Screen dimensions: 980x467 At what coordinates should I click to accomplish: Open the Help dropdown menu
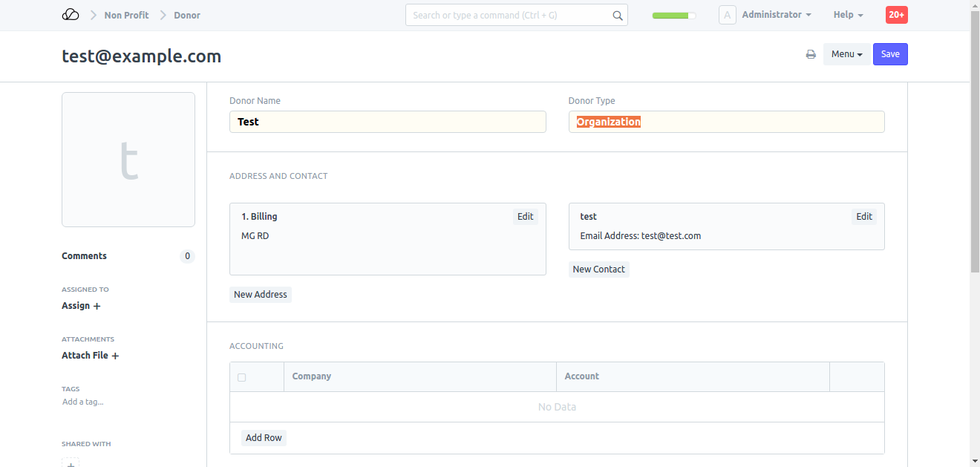[848, 15]
